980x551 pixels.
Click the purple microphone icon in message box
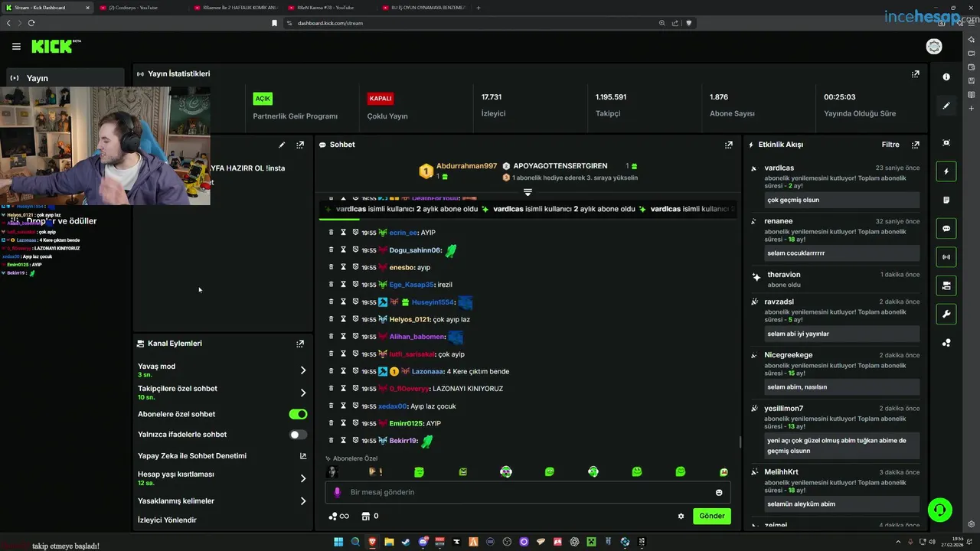(x=337, y=492)
